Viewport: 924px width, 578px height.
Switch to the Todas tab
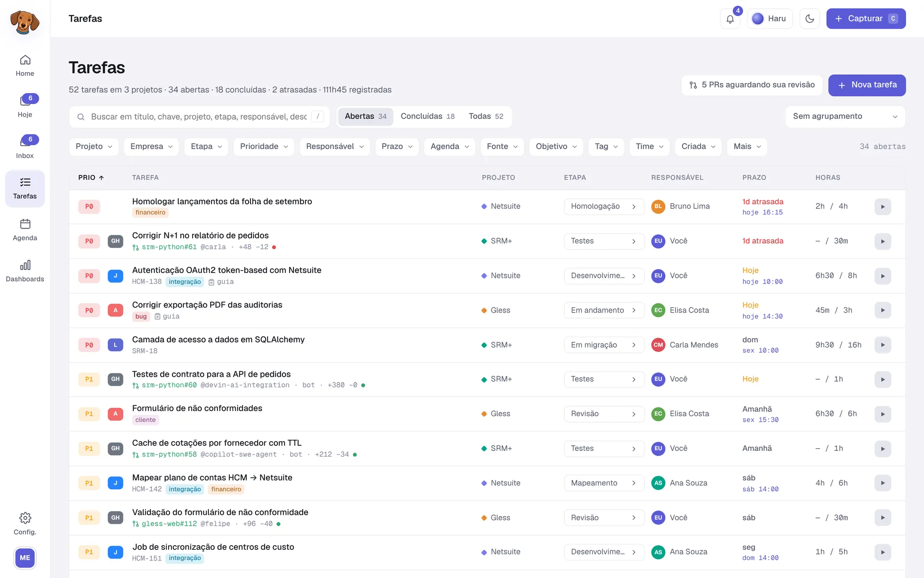pyautogui.click(x=486, y=117)
